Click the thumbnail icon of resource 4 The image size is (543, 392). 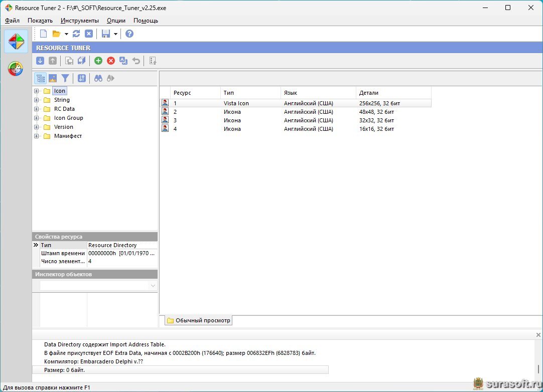tap(165, 128)
